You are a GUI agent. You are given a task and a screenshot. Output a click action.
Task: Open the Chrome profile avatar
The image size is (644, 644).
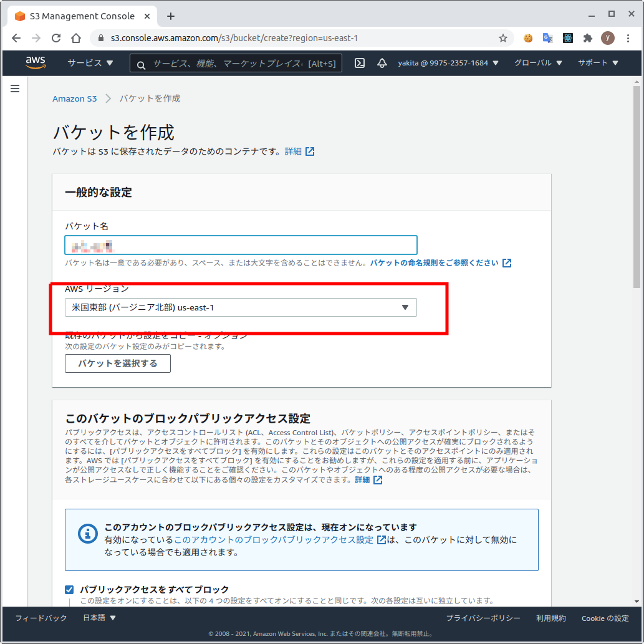[x=607, y=38]
